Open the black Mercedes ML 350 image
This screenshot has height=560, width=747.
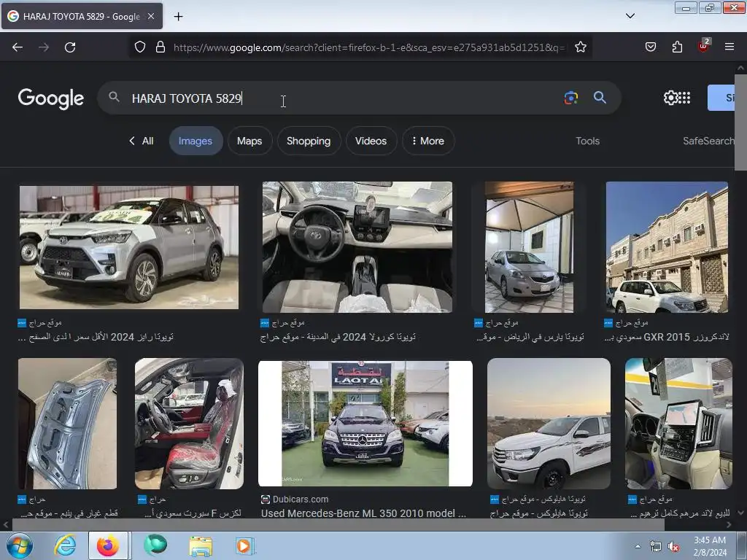pyautogui.click(x=365, y=424)
